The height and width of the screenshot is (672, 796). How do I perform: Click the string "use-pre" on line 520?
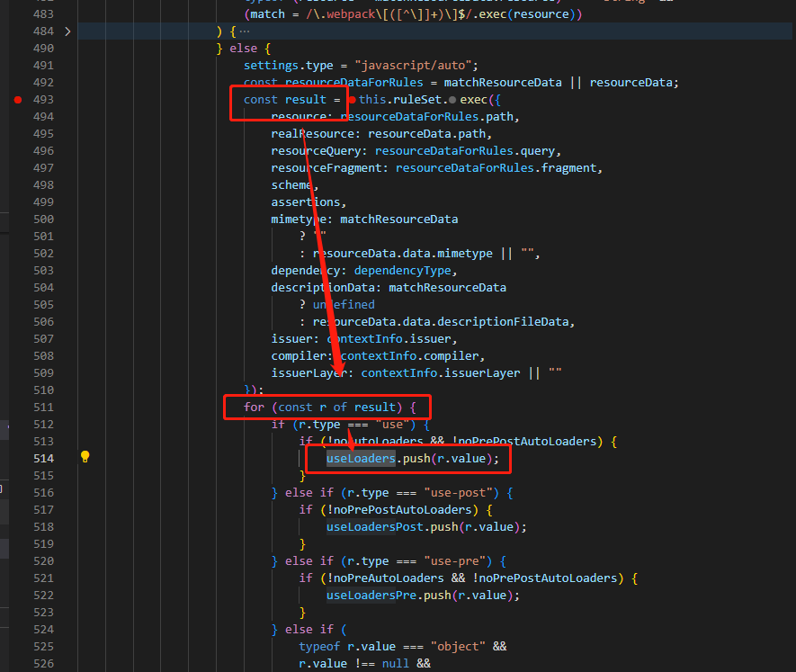coord(455,560)
